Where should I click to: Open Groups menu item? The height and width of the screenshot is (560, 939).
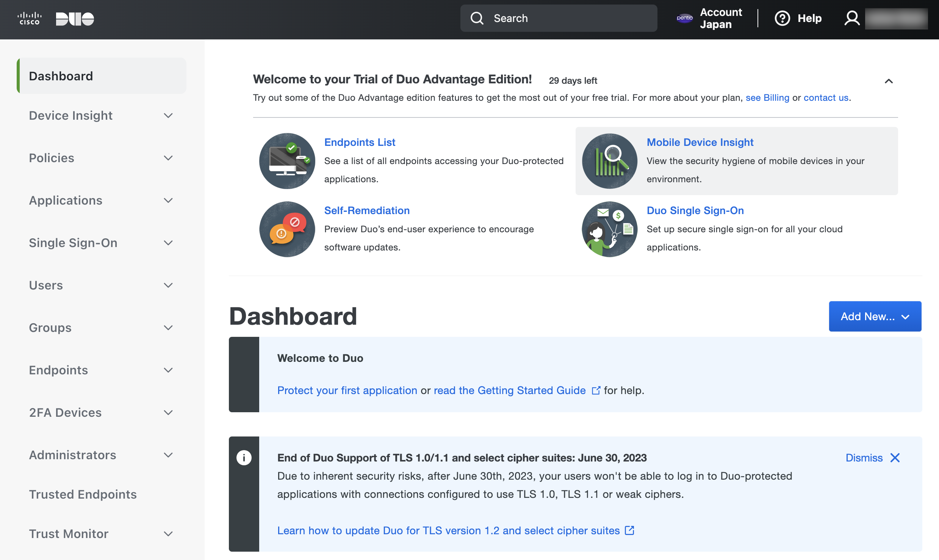[x=50, y=328]
